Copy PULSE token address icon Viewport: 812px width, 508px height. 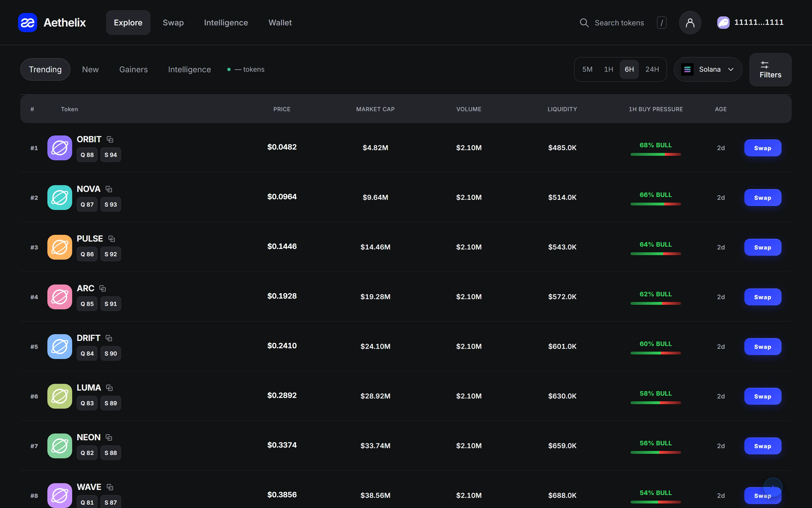pyautogui.click(x=111, y=238)
